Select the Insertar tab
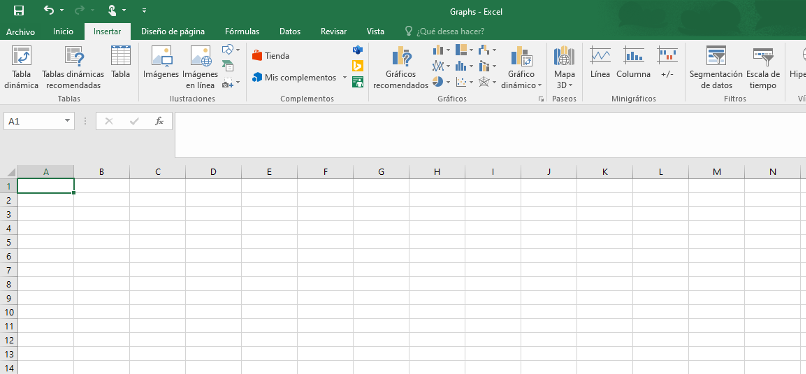806x374 pixels. tap(107, 31)
